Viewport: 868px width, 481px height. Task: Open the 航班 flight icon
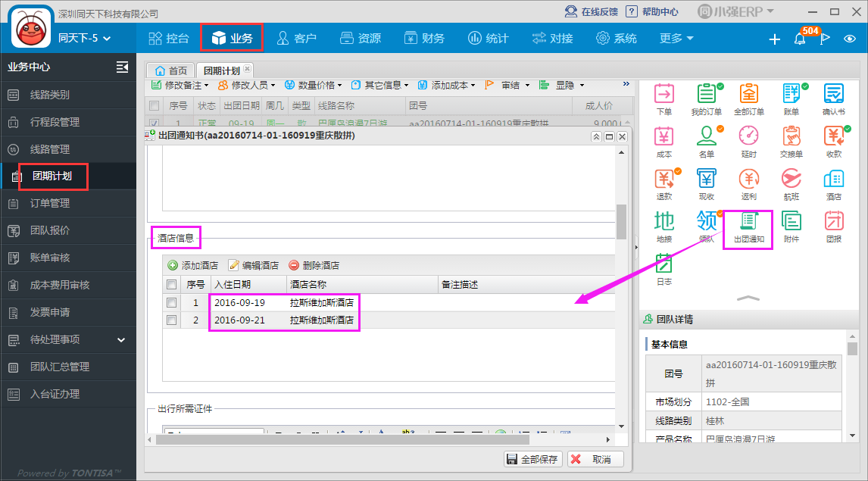[792, 185]
